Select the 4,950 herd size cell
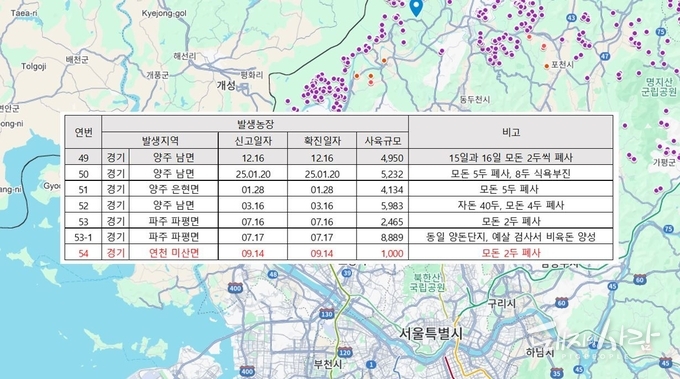Screen dimensions: 680x379 (382, 158)
